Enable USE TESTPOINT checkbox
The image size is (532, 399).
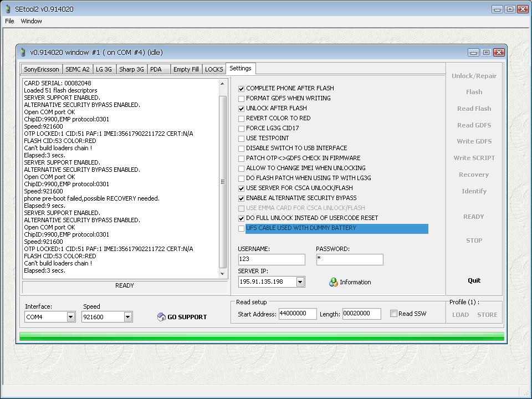click(x=241, y=139)
